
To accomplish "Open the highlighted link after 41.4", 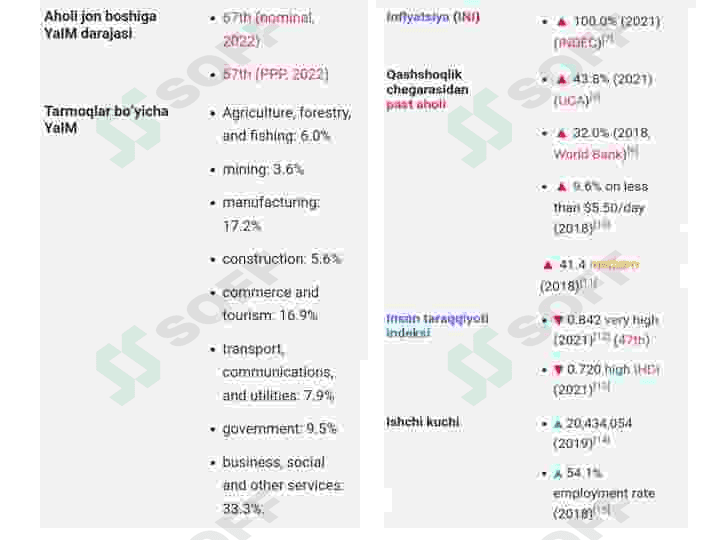I will [614, 264].
